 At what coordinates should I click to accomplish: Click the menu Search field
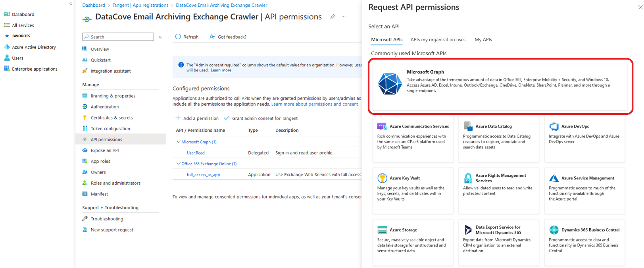118,37
